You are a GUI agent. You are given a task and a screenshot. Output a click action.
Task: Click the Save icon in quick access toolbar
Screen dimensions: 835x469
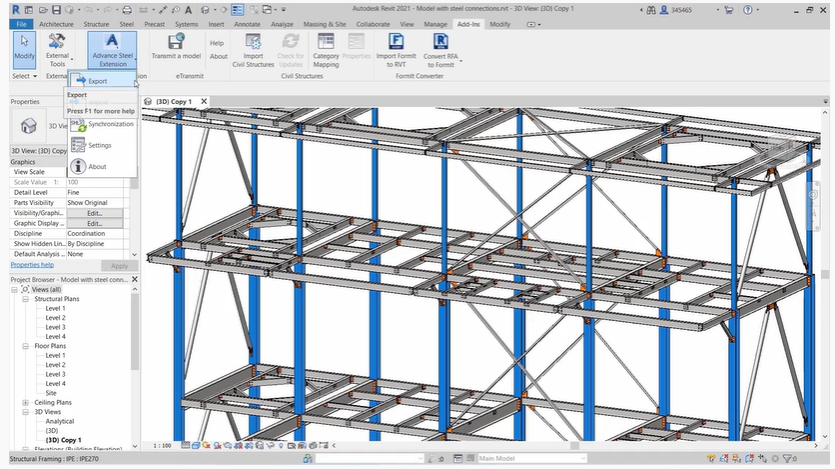(x=56, y=9)
